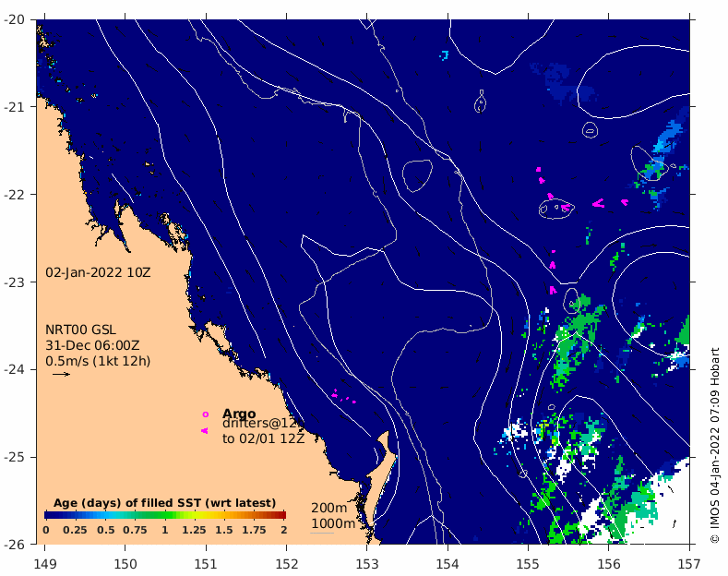
Task: Click the dark blue end of the colorbar
Action: [48, 515]
